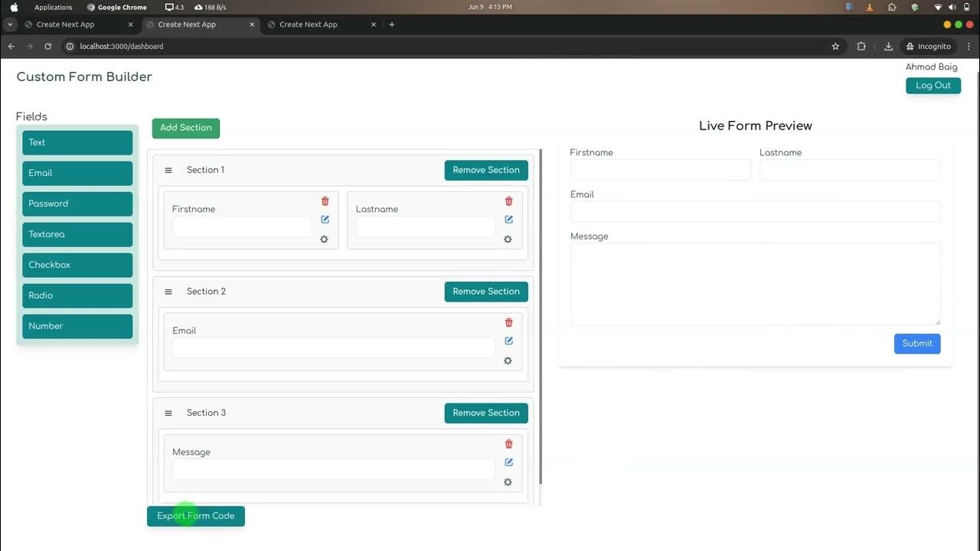The image size is (980, 551).
Task: Click Add Section button
Action: point(186,129)
